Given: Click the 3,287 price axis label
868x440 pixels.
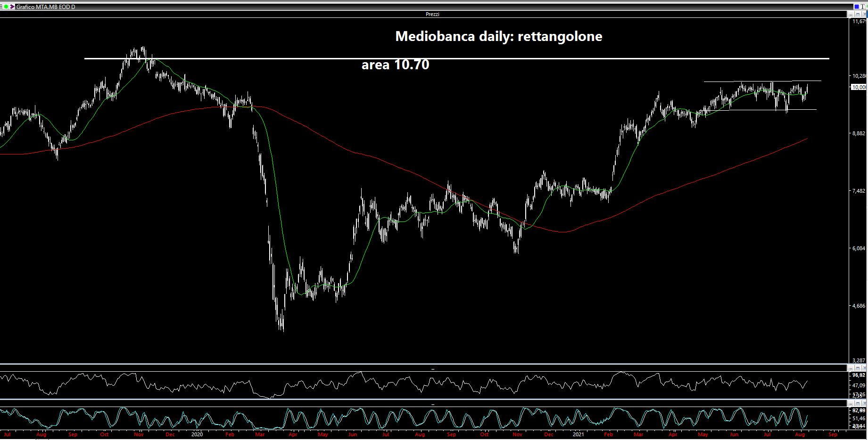Looking at the screenshot, I should point(859,360).
